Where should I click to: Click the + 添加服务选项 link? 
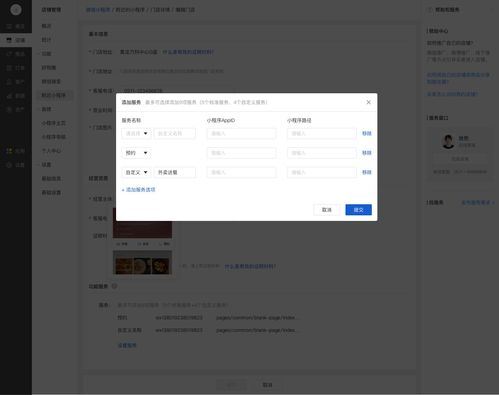pyautogui.click(x=139, y=190)
